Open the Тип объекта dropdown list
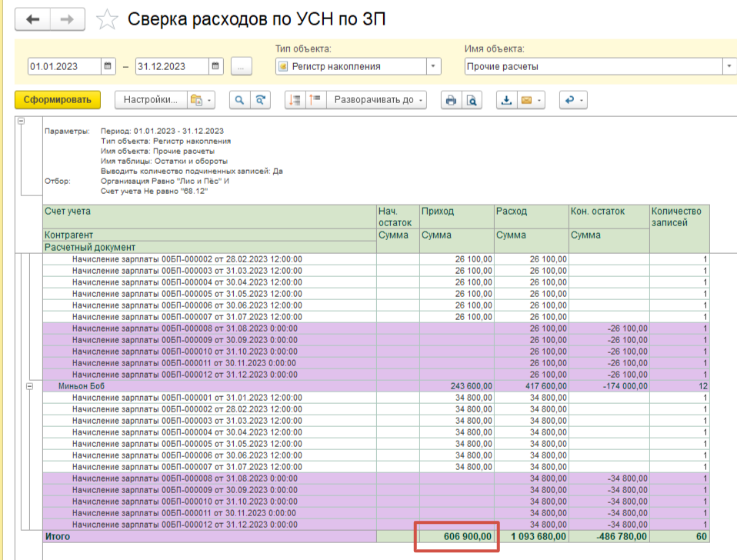 [x=433, y=66]
